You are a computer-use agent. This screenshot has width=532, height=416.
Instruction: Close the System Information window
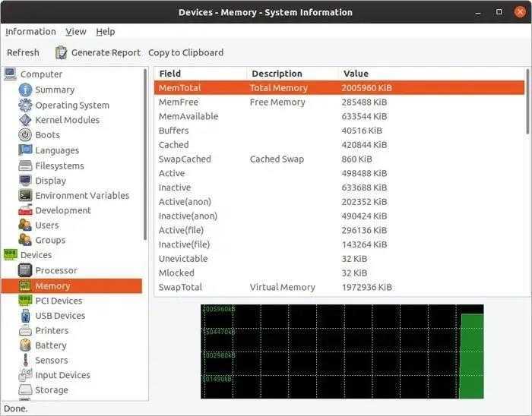(x=520, y=12)
